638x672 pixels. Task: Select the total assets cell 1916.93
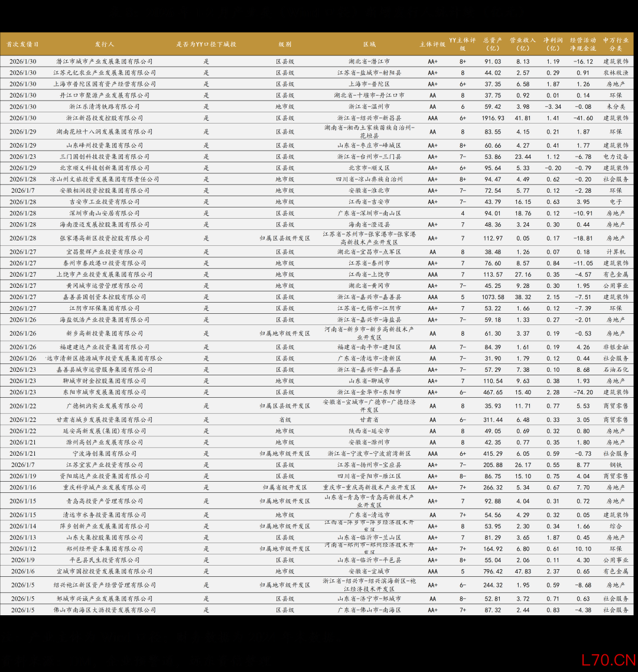[x=493, y=118]
